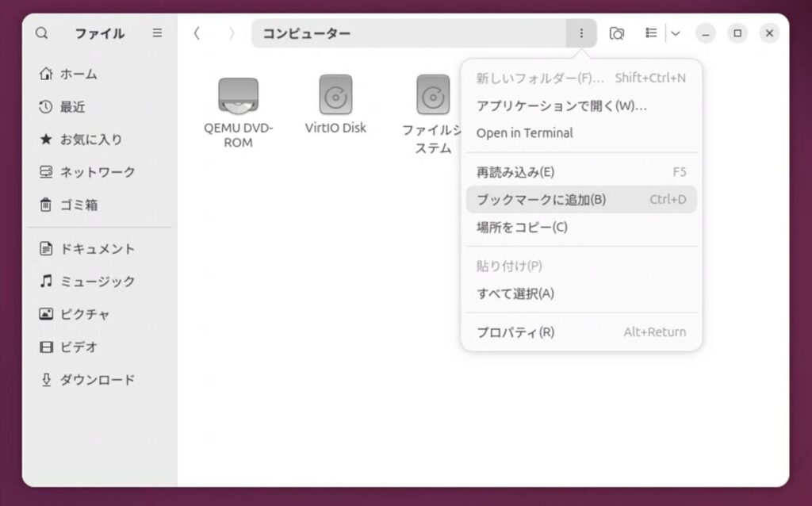
Task: Choose 場所をコピー menu item
Action: [x=522, y=228]
